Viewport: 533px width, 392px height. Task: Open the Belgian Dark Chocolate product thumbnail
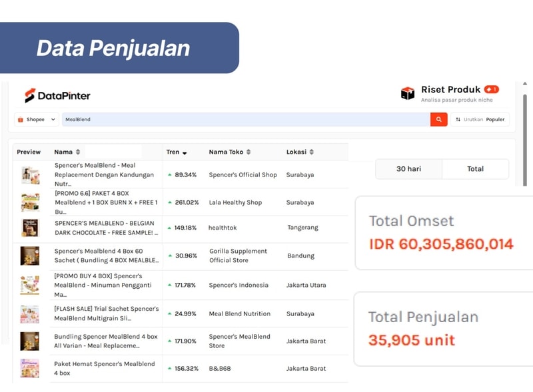point(30,228)
